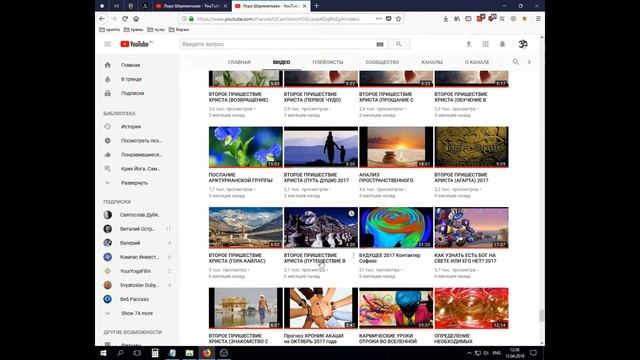The image size is (640, 360).
Task: Switch to Firefox on the taskbar
Action: pos(207,353)
